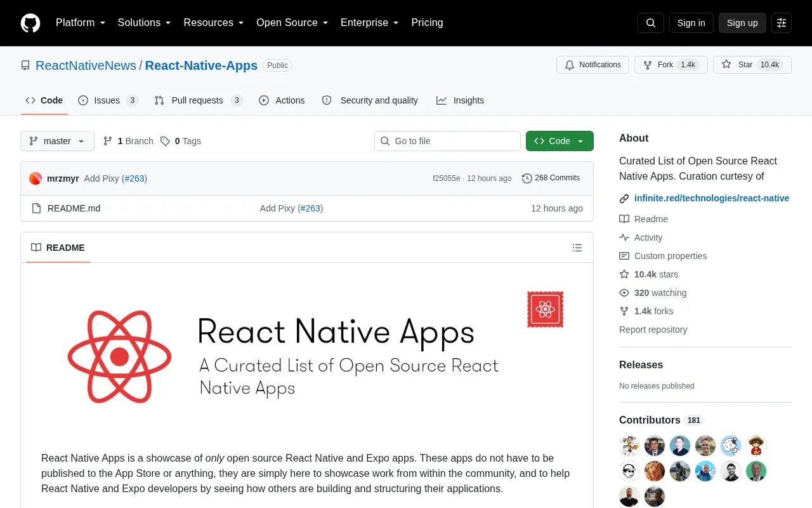
Task: Click the link icon beside infinite.red URL
Action: click(x=624, y=199)
